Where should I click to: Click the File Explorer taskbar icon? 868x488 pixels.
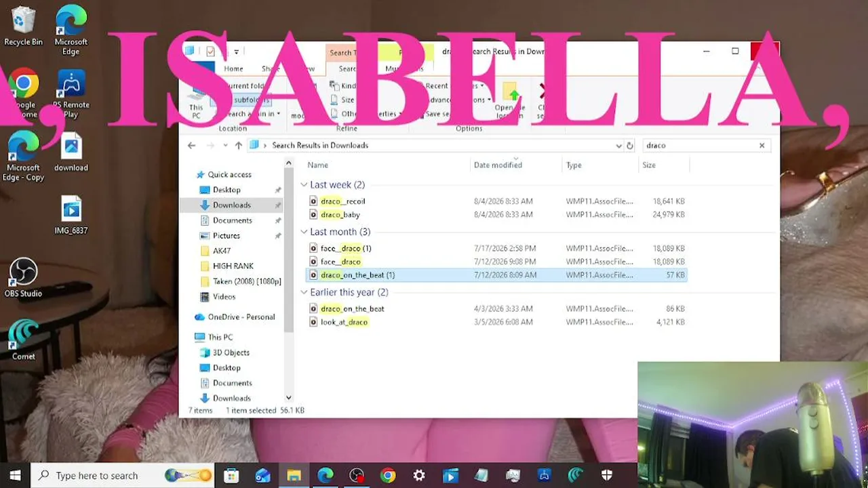[x=294, y=475]
